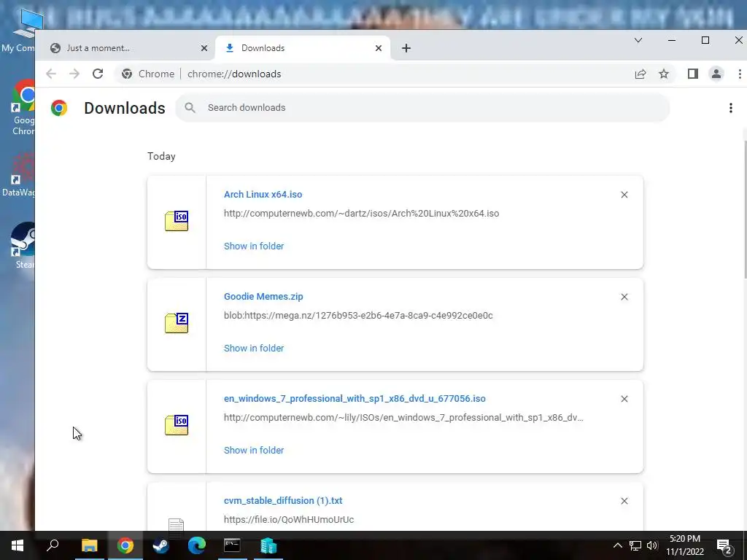This screenshot has width=747, height=560.
Task: Reload the downloads page
Action: (x=98, y=74)
